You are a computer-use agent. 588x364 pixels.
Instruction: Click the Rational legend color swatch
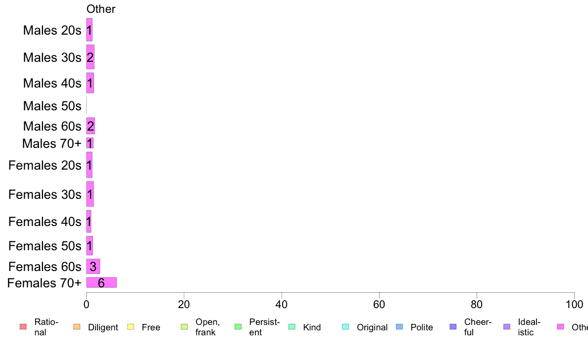[x=23, y=327]
